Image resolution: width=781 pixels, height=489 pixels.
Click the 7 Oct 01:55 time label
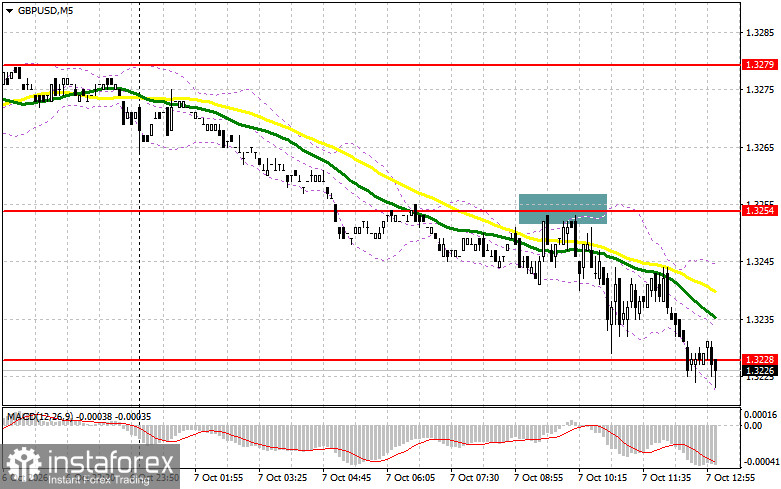coord(219,478)
